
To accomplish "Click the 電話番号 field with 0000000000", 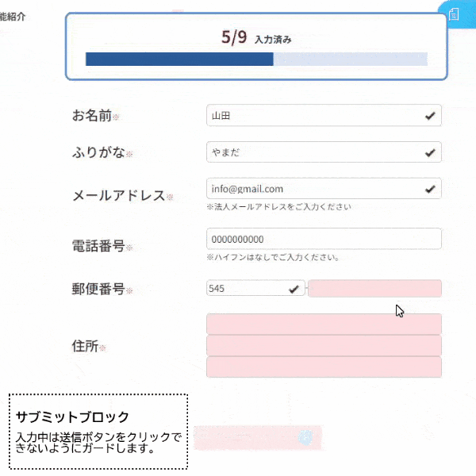I will click(323, 239).
